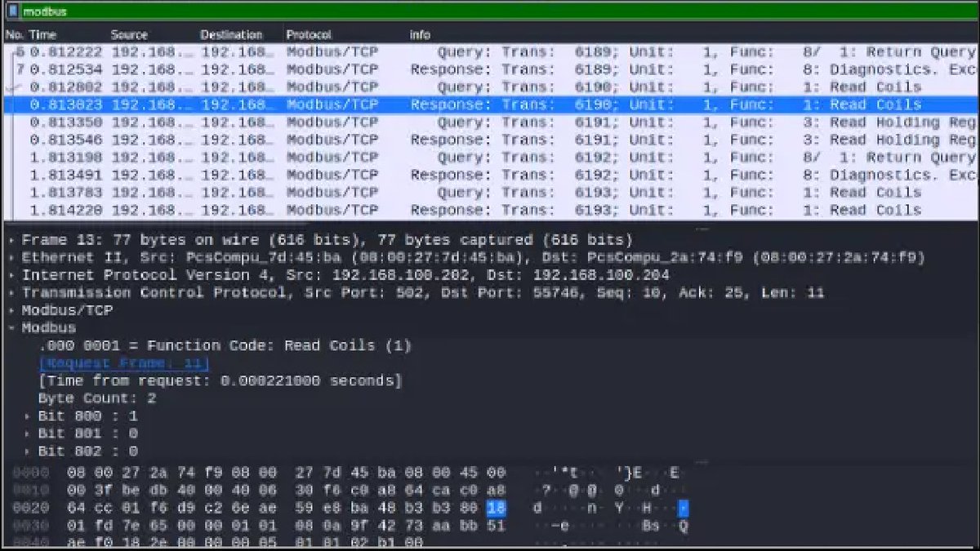Screen dimensions: 980x551
Task: Select packet at time 0.813546
Action: pyautogui.click(x=490, y=140)
